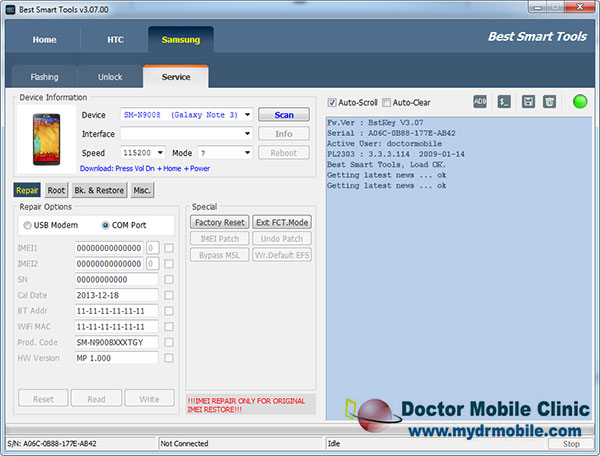Click the green status indicator light

(580, 102)
